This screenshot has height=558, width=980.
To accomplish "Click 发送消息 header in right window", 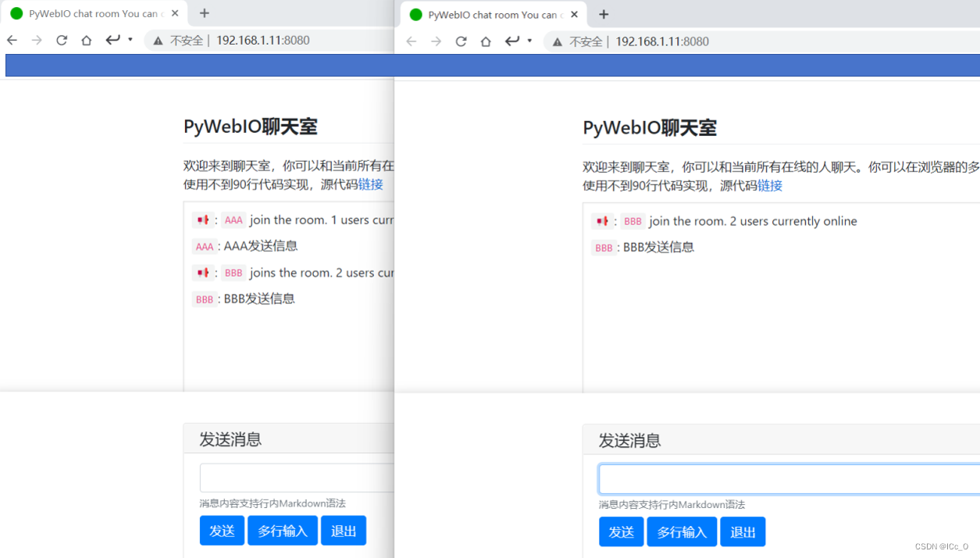I will 629,441.
